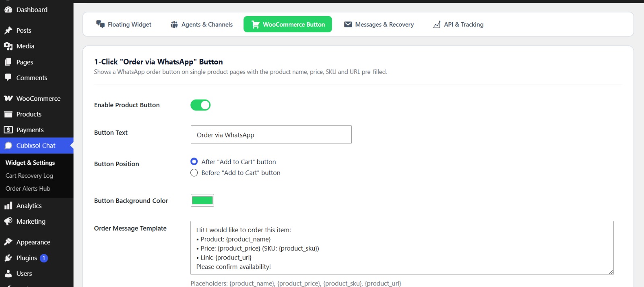This screenshot has width=644, height=287.
Task: Open the Button Background Color swatch
Action: click(x=202, y=200)
